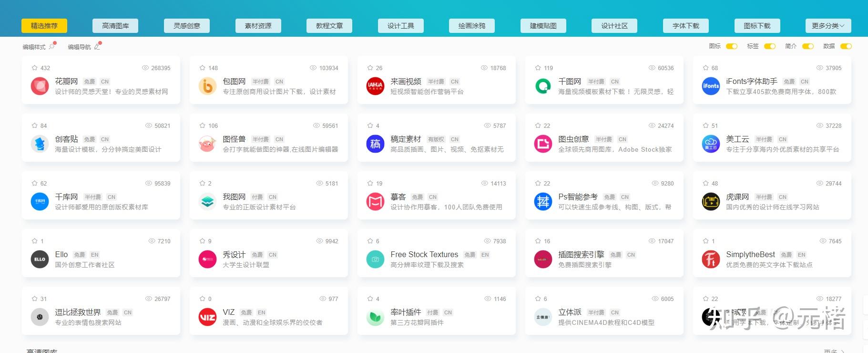Click the 编辑导航 button

[x=84, y=47]
